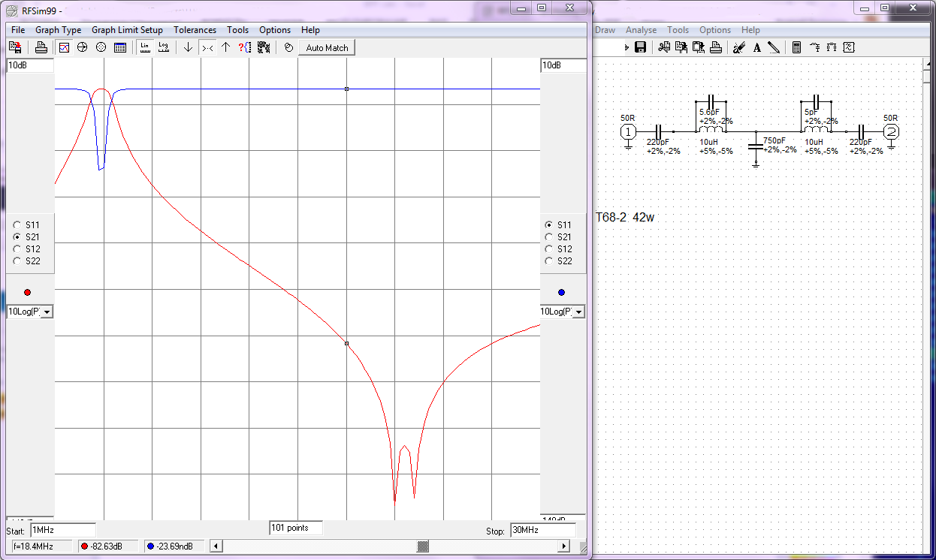Open the Tolerances menu
Screen dimensions: 936x560
coord(195,30)
